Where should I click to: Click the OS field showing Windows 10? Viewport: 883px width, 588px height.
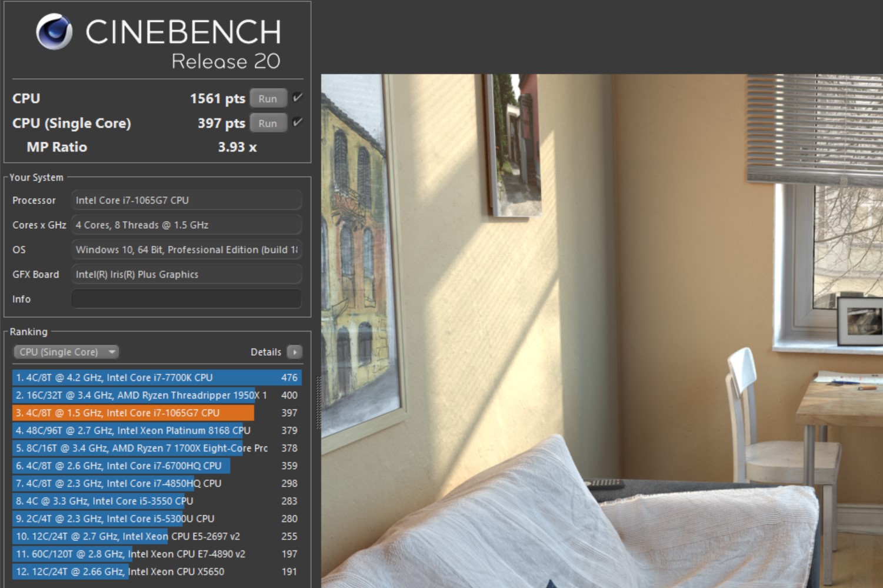click(186, 249)
